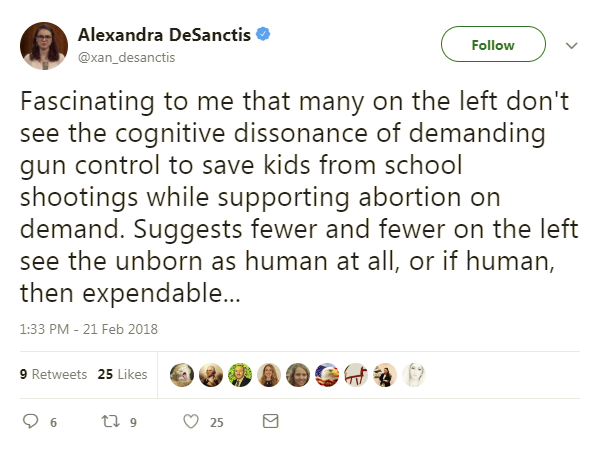View the 9 Retweets list

pyautogui.click(x=54, y=375)
